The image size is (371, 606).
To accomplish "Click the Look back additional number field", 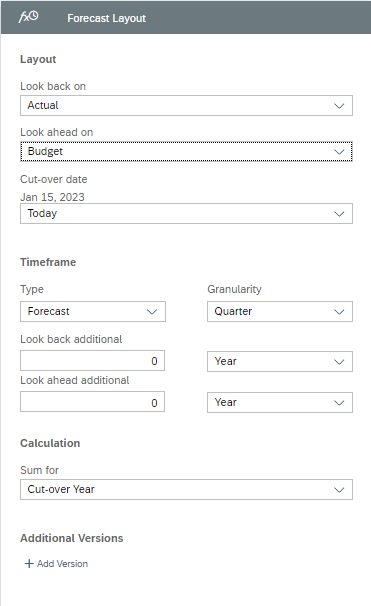I will (x=92, y=361).
